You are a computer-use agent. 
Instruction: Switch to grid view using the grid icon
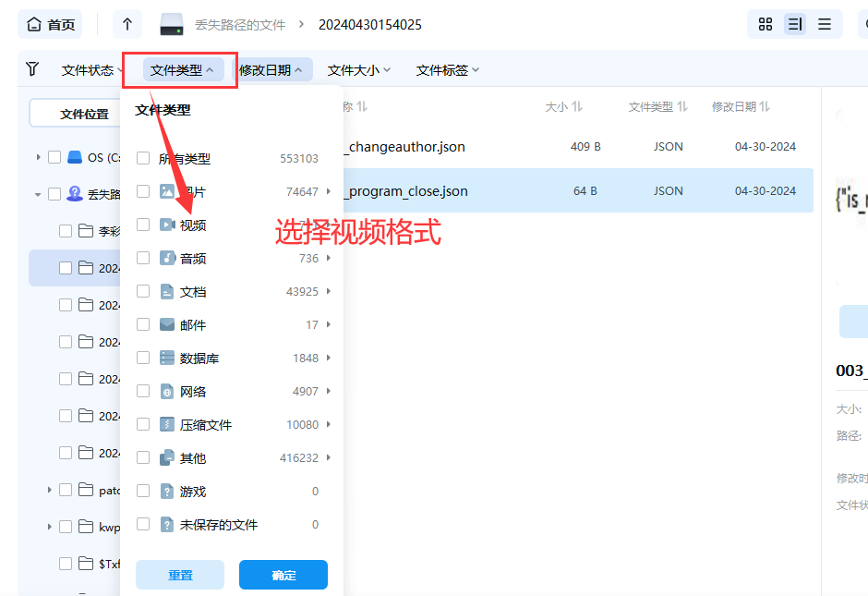(x=765, y=24)
